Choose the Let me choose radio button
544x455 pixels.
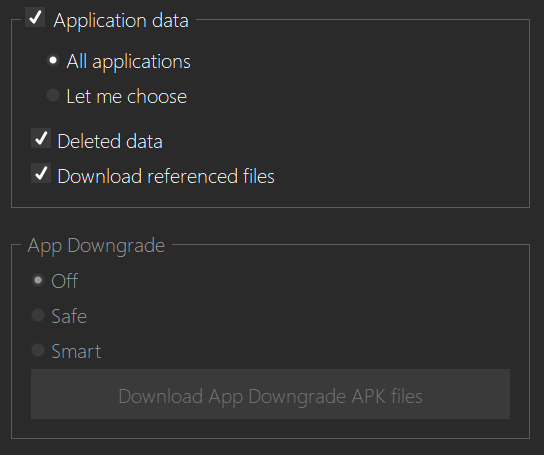coord(53,95)
